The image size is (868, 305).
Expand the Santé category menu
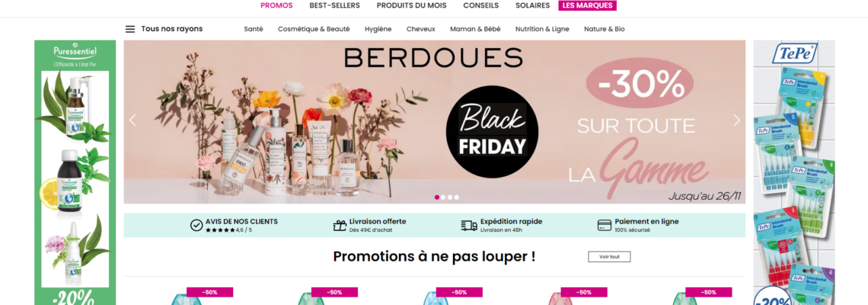click(254, 29)
